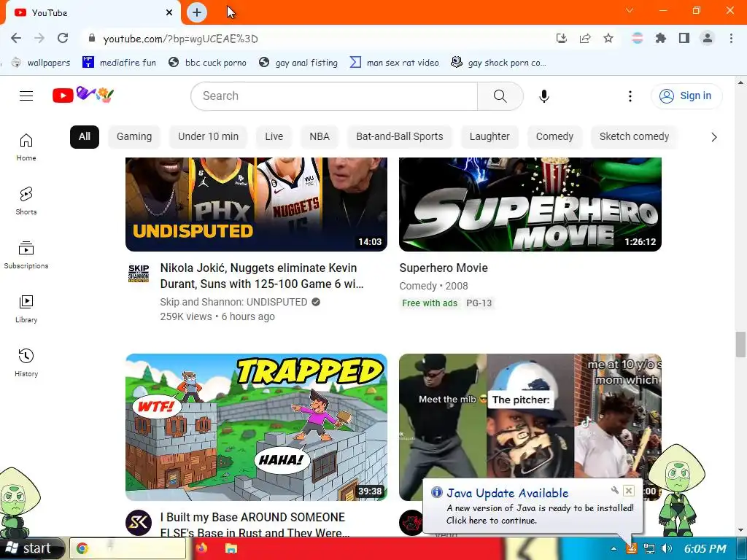Open Subscriptions in the sidebar
Screen dimensions: 747x560
point(26,254)
